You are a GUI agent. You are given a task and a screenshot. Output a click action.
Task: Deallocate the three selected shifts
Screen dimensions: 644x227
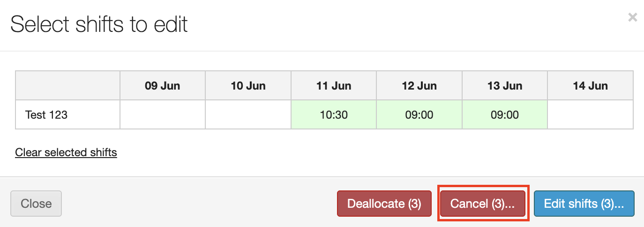384,204
